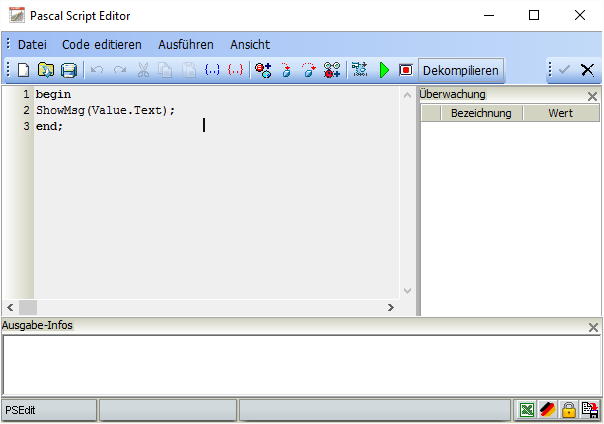
Task: Click the Excel icon in status bar
Action: coord(527,410)
